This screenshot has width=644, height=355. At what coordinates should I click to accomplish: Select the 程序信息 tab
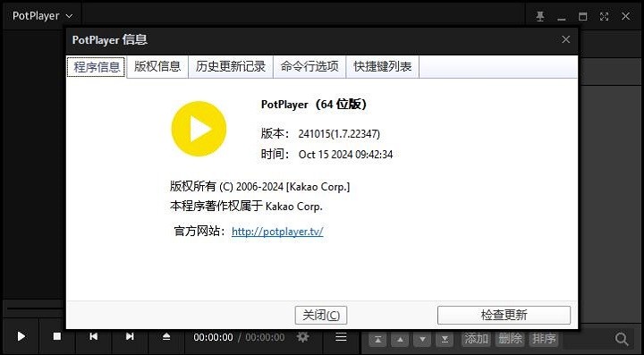[x=97, y=67]
